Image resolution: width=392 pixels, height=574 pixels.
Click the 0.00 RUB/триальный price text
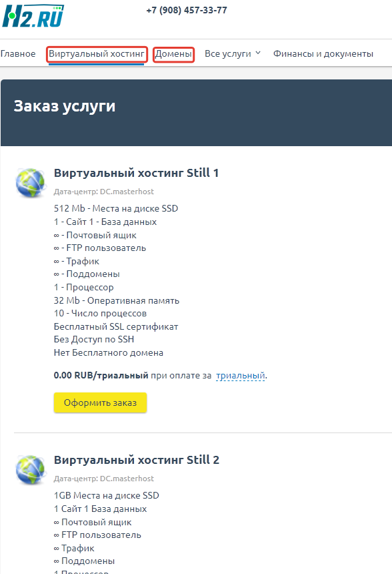point(101,376)
